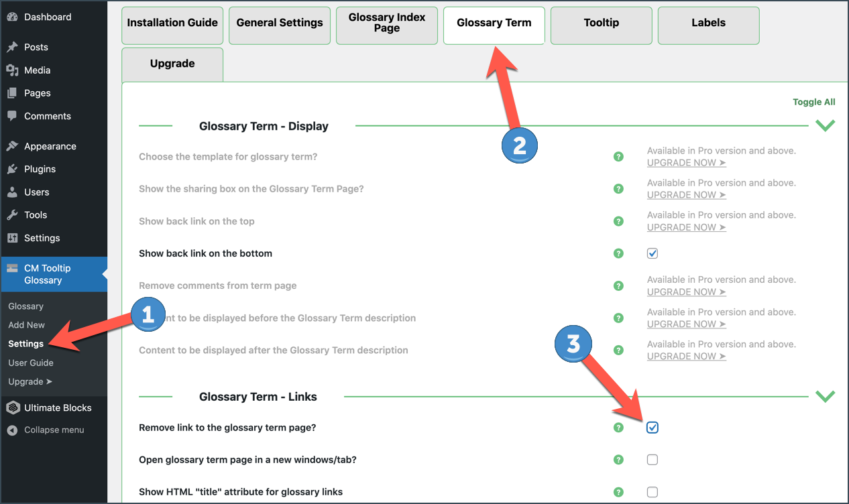Disable Remove link to glossary term page
This screenshot has height=504, width=849.
point(652,427)
